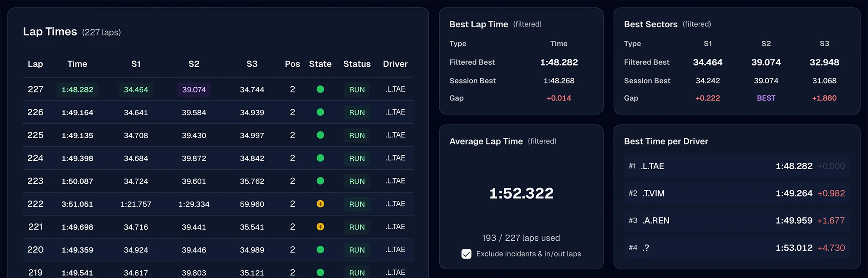Sort by the Pos column header
Image resolution: width=868 pixels, height=278 pixels.
pyautogui.click(x=292, y=64)
